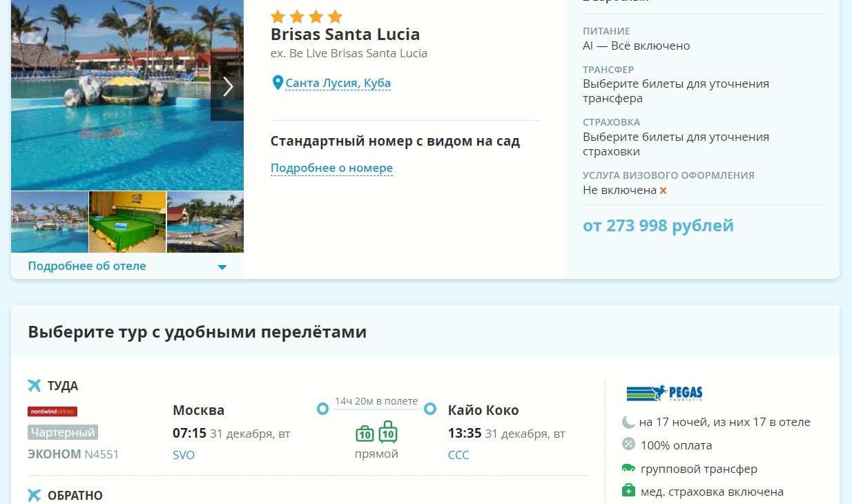This screenshot has width=852, height=504.
Task: Open Санта Лусия, Куба location link
Action: 338,83
